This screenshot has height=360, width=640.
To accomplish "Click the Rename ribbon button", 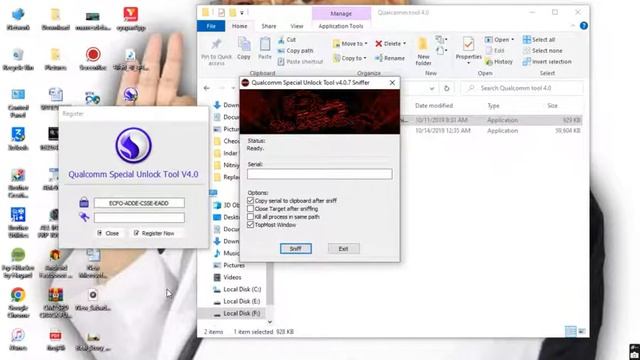I will coord(390,58).
